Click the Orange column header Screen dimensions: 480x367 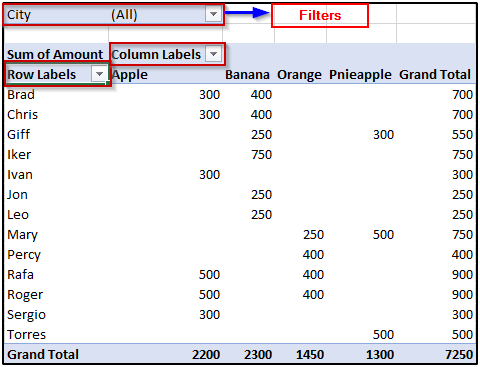(x=299, y=75)
